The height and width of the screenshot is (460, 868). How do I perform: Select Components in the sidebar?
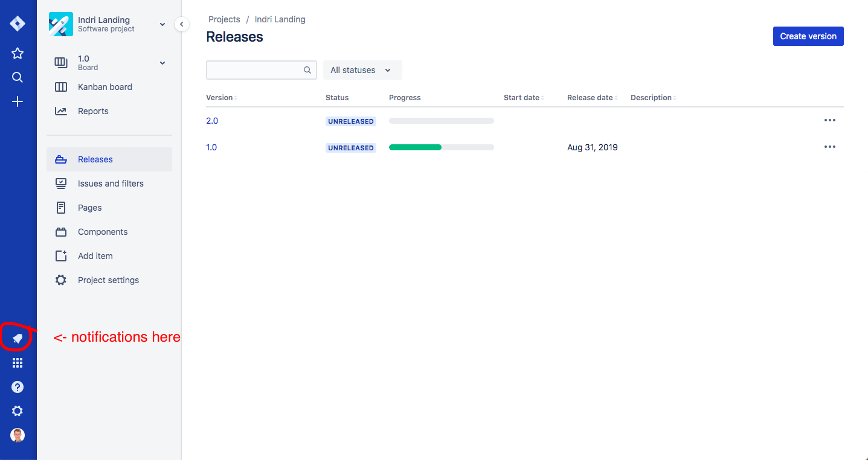[x=109, y=232]
